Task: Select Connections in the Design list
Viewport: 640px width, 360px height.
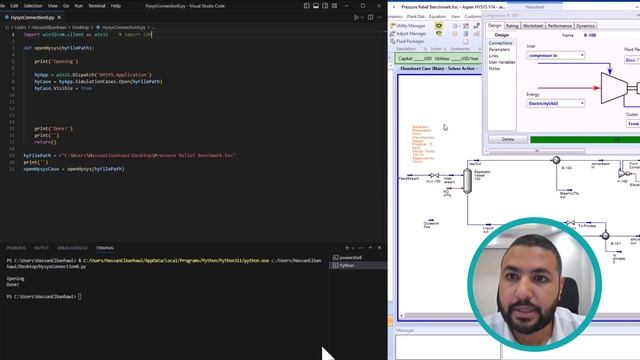Action: (x=500, y=43)
